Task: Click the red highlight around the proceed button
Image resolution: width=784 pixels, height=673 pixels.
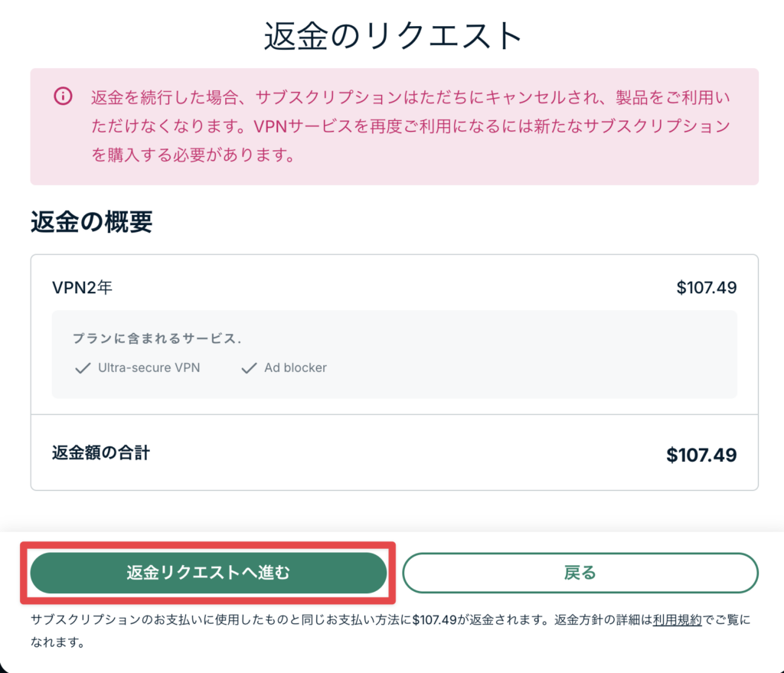Action: [209, 546]
